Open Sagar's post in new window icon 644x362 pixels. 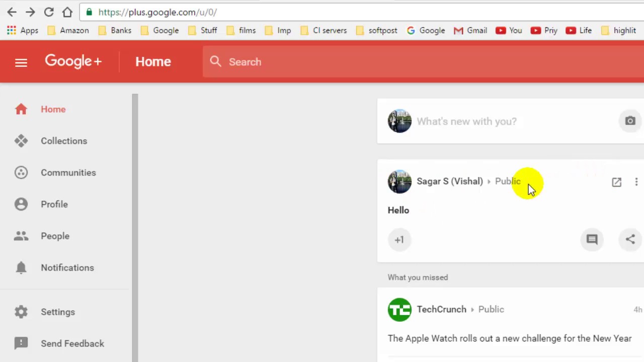(x=616, y=182)
